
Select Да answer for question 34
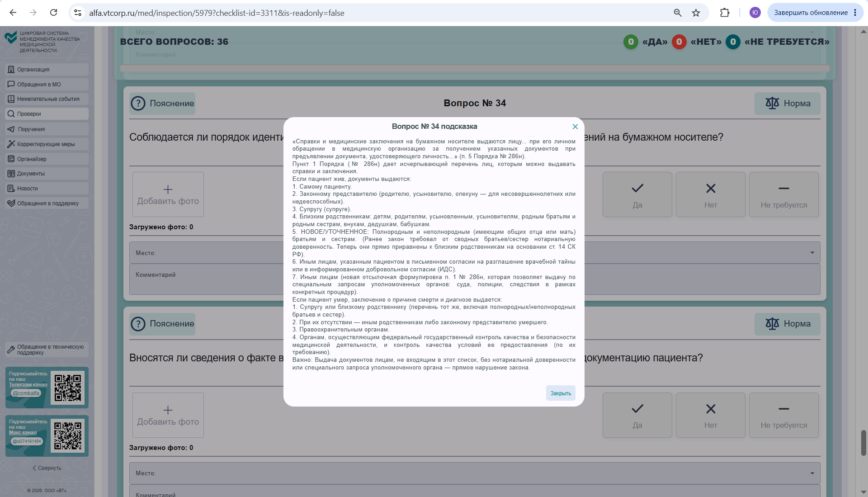(637, 194)
